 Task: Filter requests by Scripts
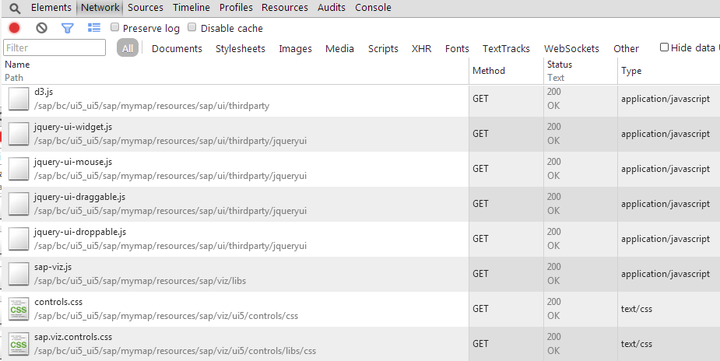(383, 48)
